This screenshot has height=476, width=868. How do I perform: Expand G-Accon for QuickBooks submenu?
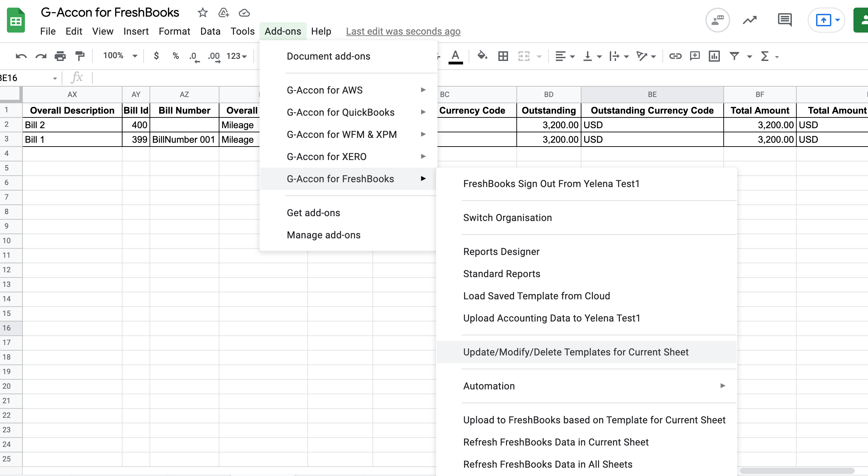click(348, 112)
